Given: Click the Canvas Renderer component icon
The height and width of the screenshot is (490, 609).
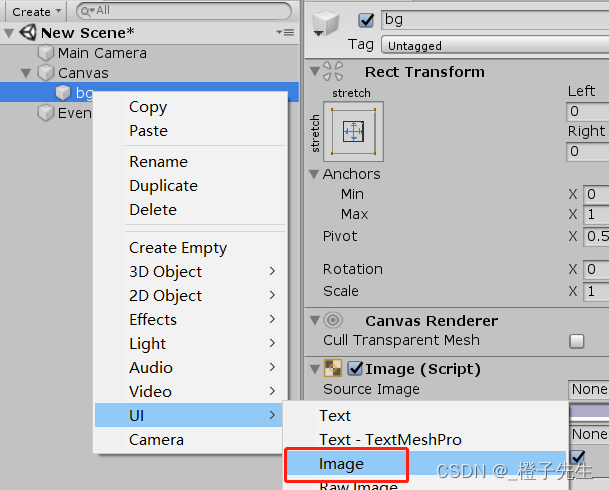Looking at the screenshot, I should point(333,320).
